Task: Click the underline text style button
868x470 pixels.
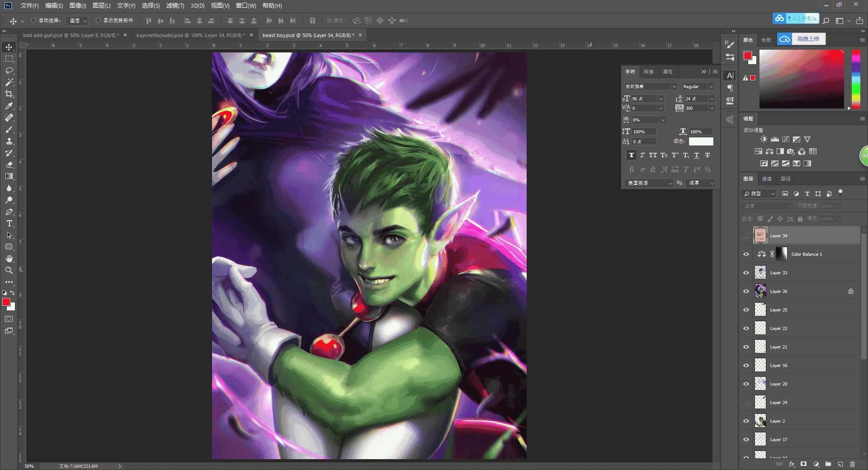Action: coord(697,155)
